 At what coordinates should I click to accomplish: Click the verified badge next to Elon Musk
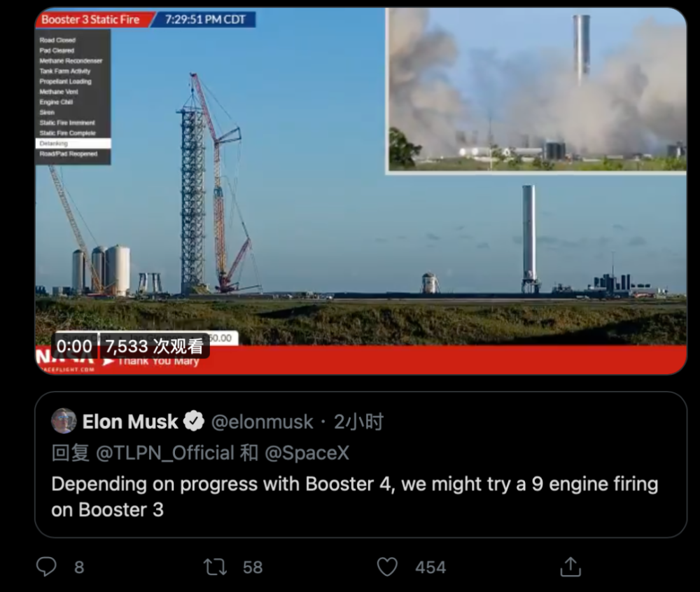click(x=194, y=421)
